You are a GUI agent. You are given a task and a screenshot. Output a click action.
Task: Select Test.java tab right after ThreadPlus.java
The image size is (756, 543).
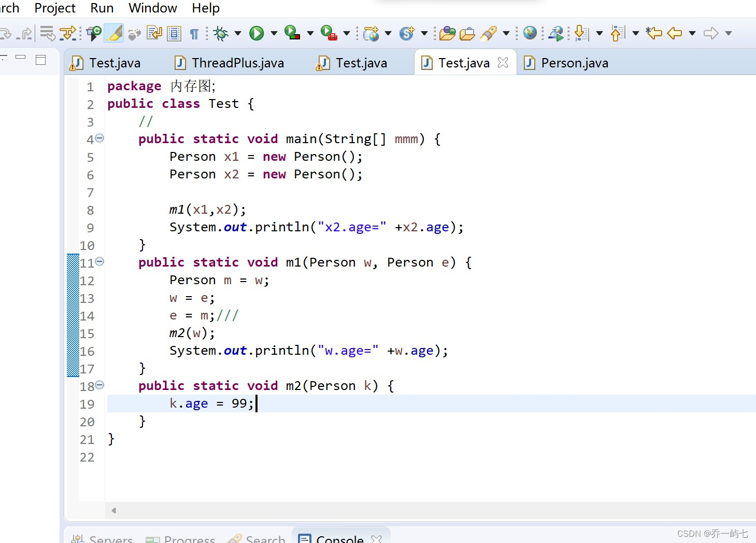(x=352, y=63)
